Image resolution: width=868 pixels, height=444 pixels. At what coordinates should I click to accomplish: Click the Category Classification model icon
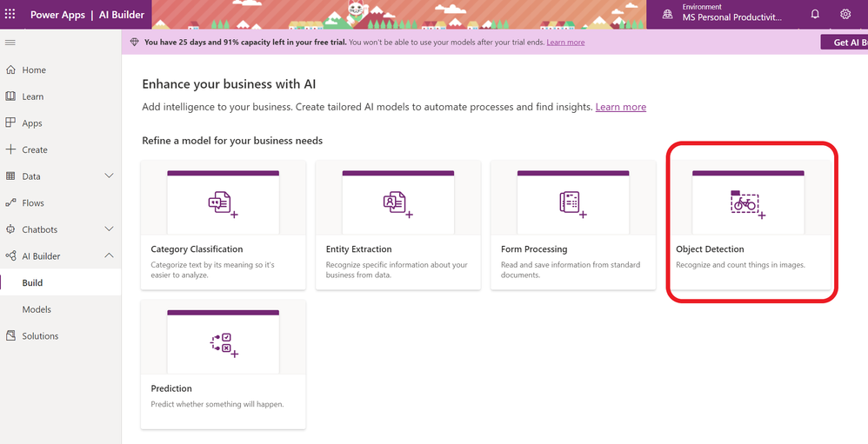pos(224,204)
